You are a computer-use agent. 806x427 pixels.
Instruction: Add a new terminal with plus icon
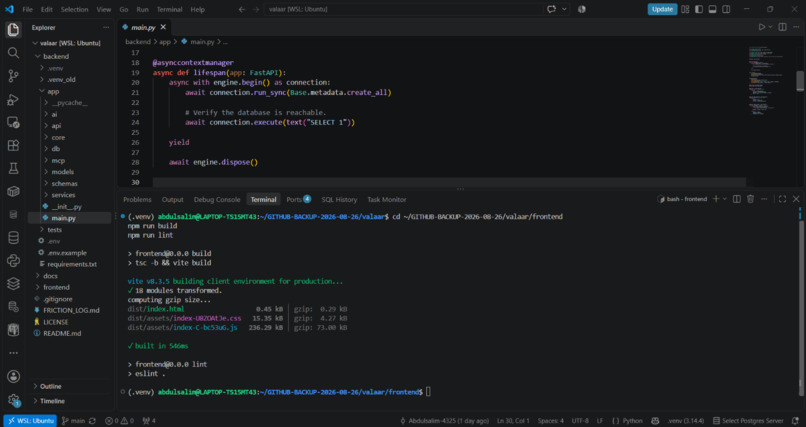[x=716, y=199]
